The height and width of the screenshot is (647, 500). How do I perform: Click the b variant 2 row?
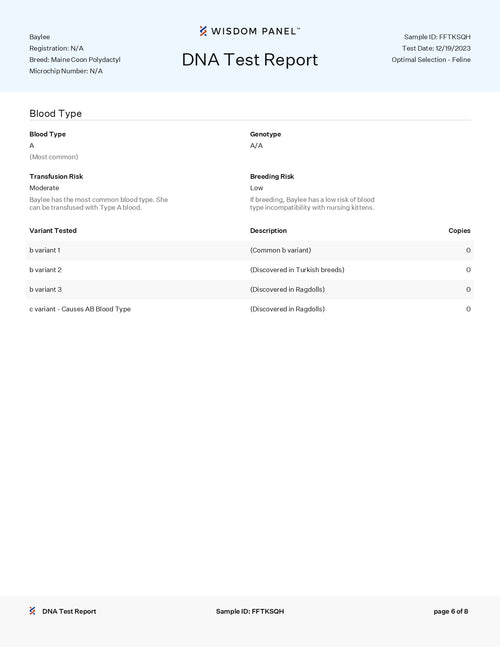tap(250, 270)
